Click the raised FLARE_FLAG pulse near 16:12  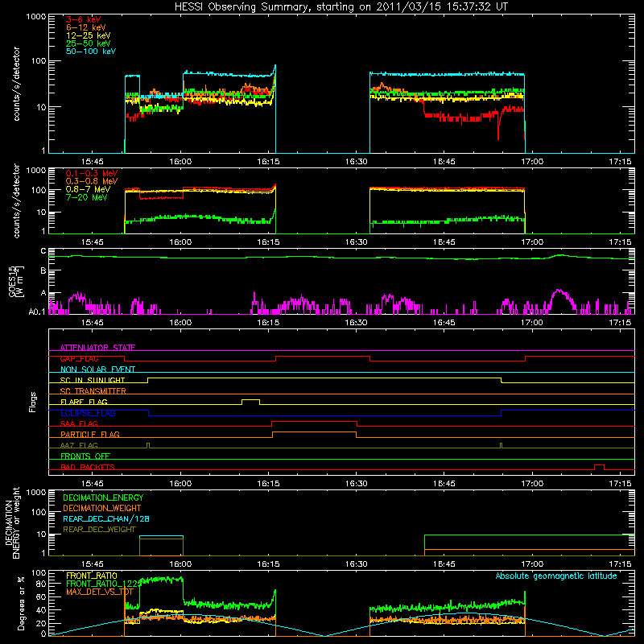[x=250, y=399]
